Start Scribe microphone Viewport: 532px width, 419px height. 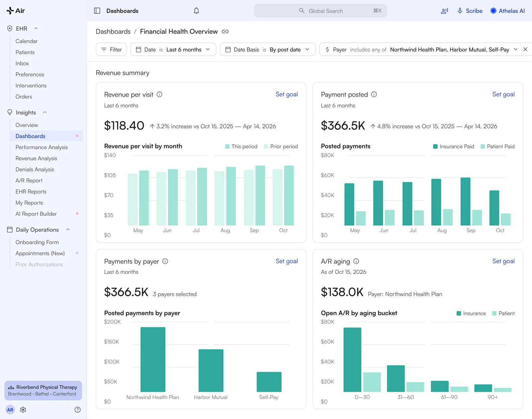coord(470,11)
